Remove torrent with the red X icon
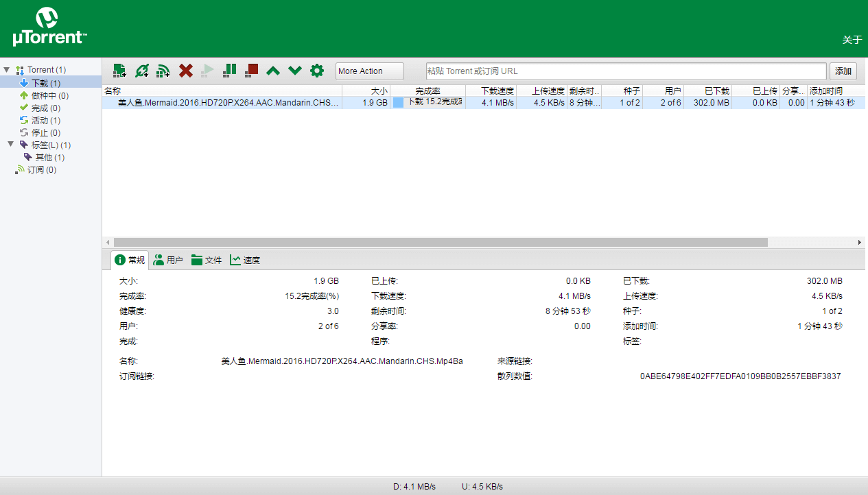 coord(185,70)
